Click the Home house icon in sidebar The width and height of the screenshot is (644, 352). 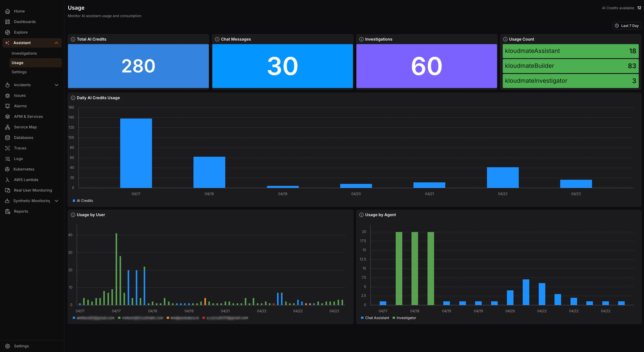tap(7, 11)
